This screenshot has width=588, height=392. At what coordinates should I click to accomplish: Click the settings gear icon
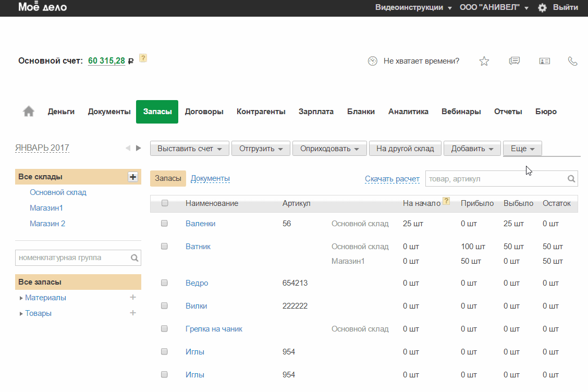(542, 8)
